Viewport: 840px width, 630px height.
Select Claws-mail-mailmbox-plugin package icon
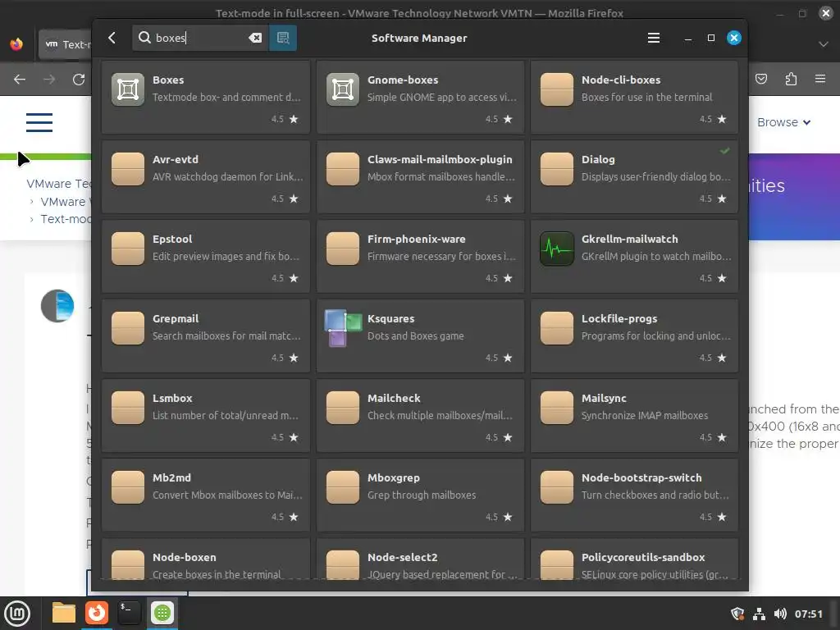coord(343,169)
